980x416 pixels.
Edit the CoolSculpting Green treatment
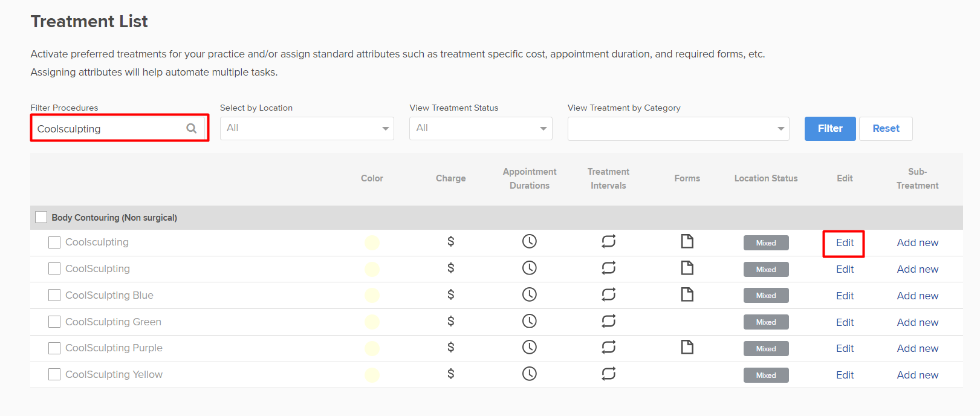coord(845,322)
